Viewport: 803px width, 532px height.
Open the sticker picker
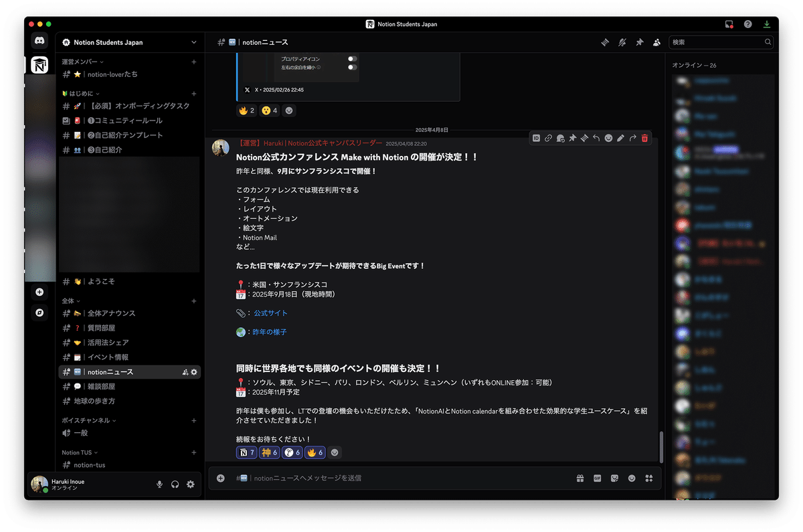614,478
